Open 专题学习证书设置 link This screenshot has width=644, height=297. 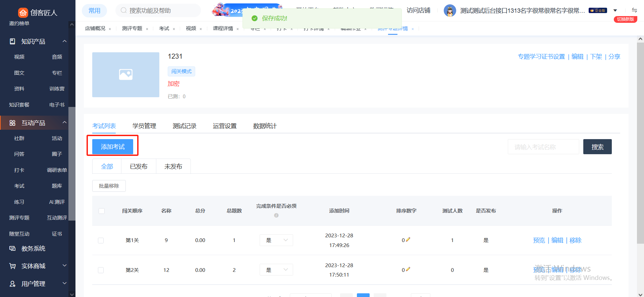(x=541, y=57)
